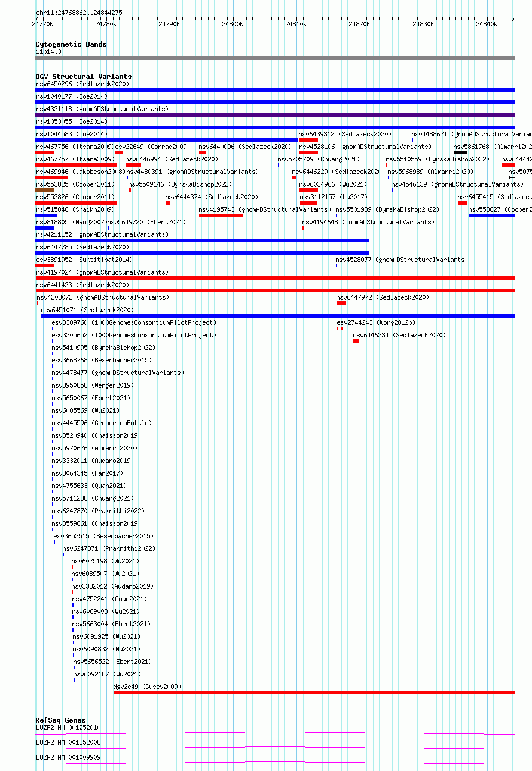
Task: Select nsv4195743 (gnomADStructuralVariants) label
Action: pos(265,209)
